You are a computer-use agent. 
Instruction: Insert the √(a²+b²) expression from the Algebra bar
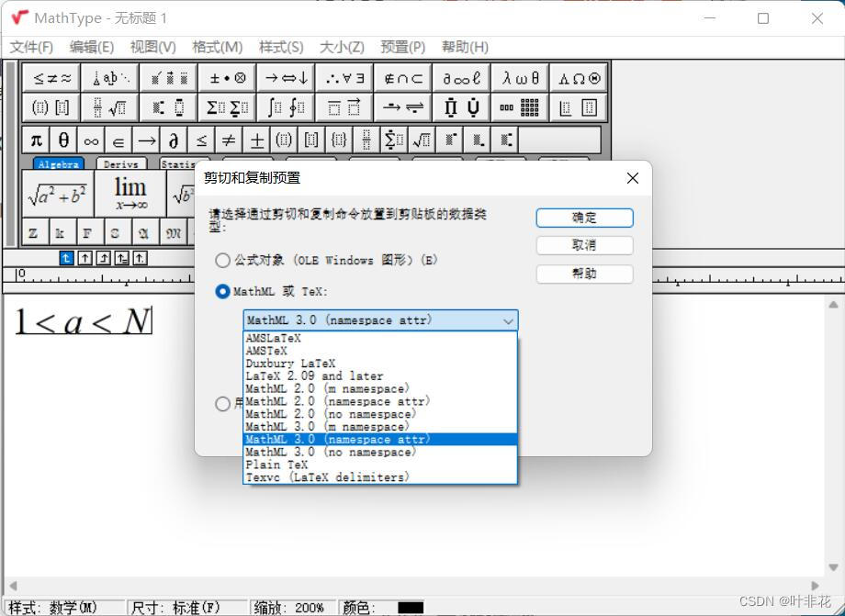[58, 194]
